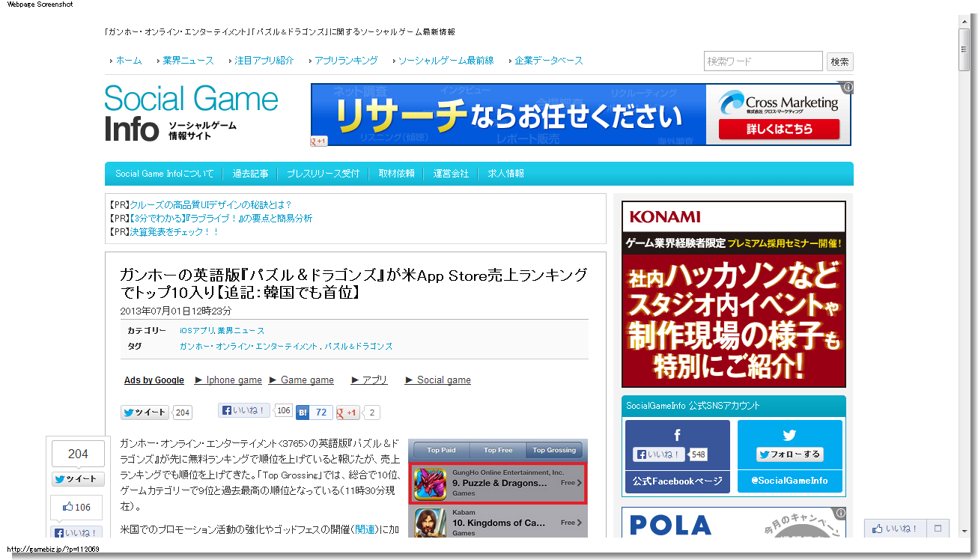The height and width of the screenshot is (560, 978).
Task: Select 求人情報 menu item
Action: click(505, 174)
